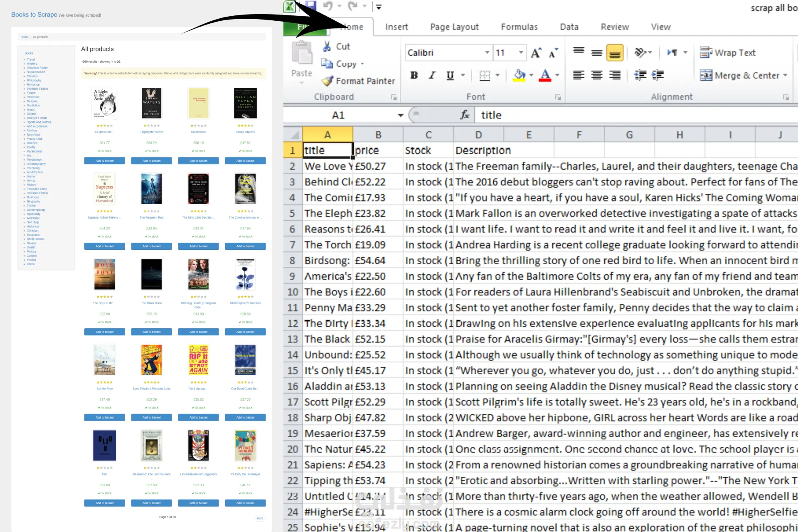Image resolution: width=798 pixels, height=532 pixels.
Task: Open the Calibri font name dropdown
Action: (487, 53)
